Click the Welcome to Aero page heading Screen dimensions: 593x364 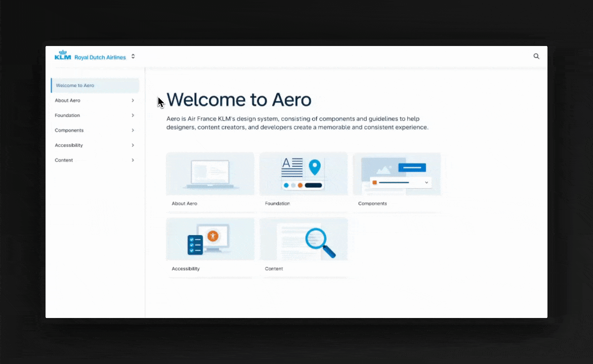click(239, 100)
